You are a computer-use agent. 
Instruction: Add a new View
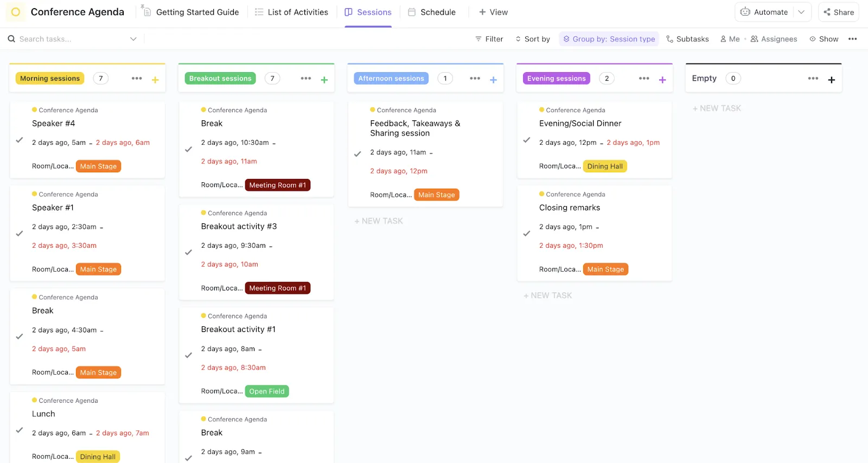493,12
